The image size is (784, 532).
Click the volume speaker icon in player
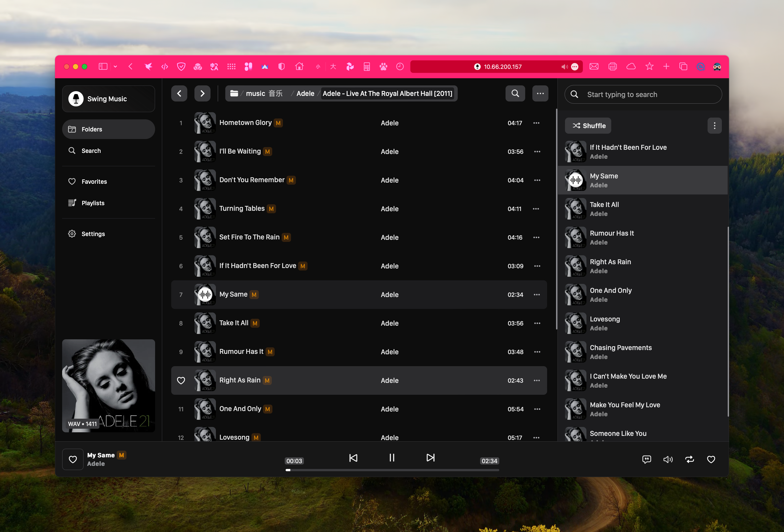click(x=668, y=460)
